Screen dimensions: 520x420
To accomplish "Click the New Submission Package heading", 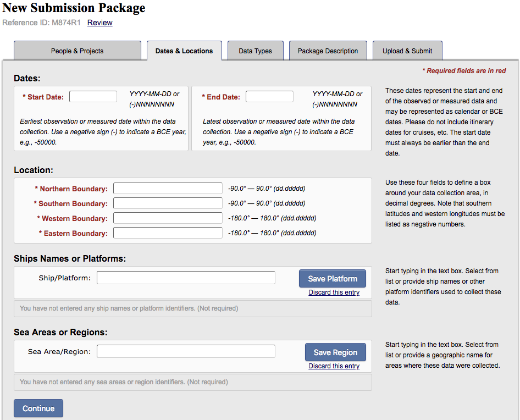I will (74, 8).
